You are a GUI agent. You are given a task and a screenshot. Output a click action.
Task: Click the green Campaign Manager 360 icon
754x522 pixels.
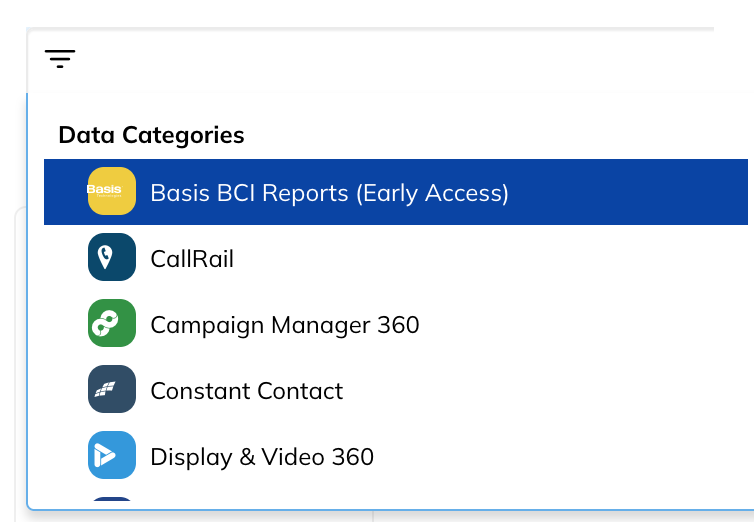point(112,323)
